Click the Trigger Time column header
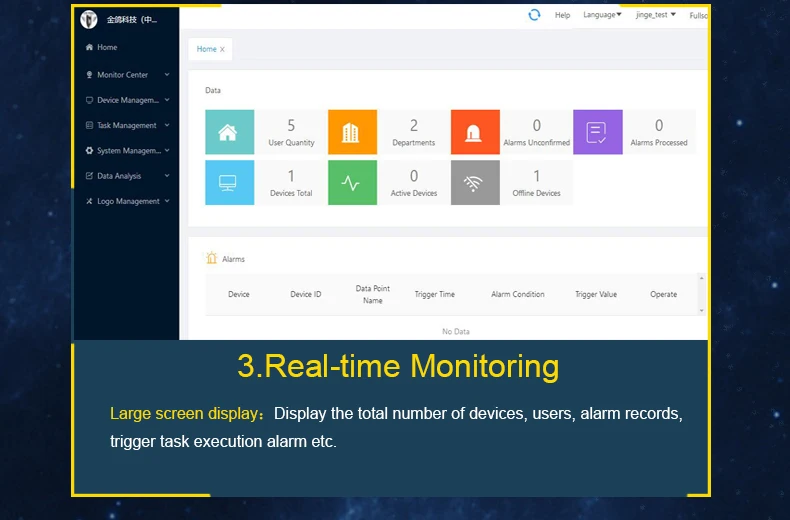Image resolution: width=790 pixels, height=520 pixels. [435, 294]
